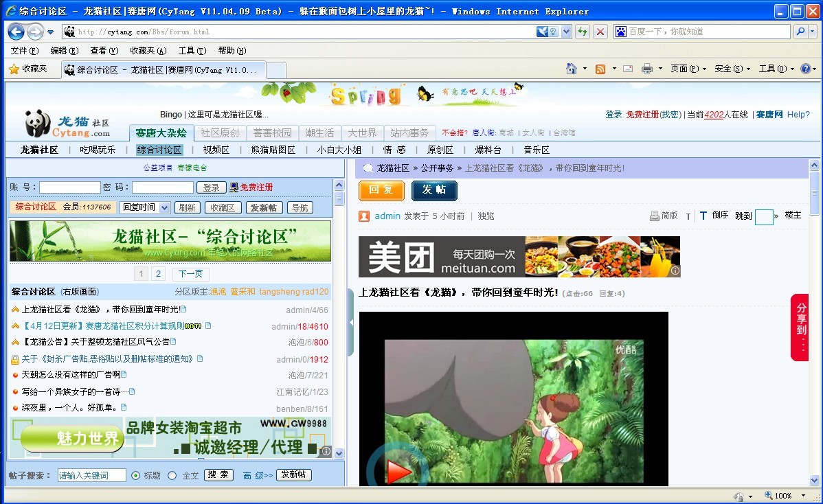Open the 编辑(E) menu
The width and height of the screenshot is (823, 504).
pyautogui.click(x=65, y=51)
